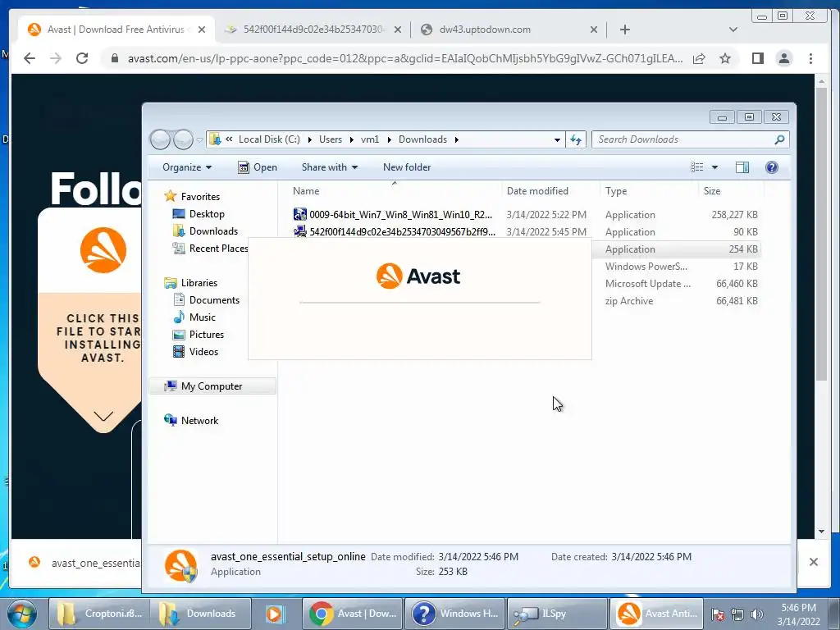Open Recent Places in Favorites
The image size is (840, 630).
210,248
